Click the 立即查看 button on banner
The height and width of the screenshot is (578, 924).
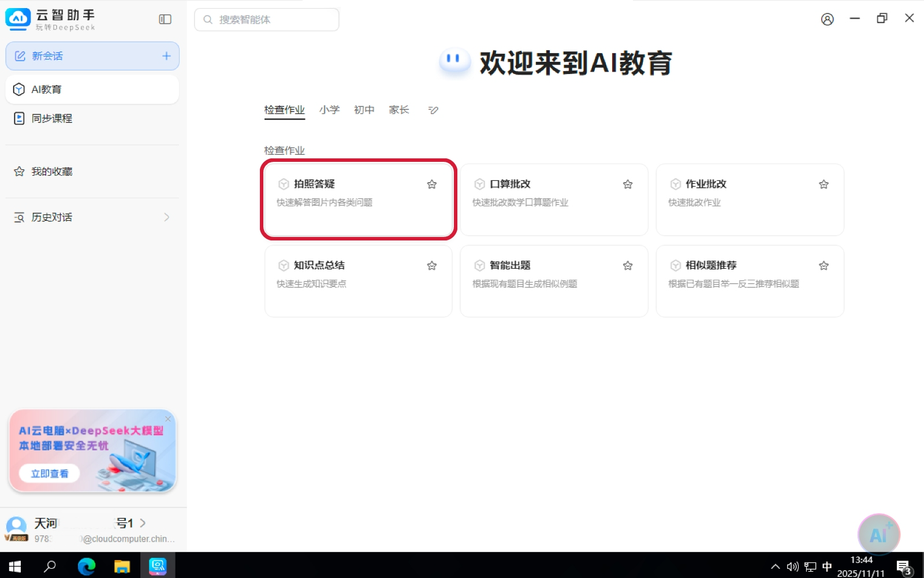point(49,473)
